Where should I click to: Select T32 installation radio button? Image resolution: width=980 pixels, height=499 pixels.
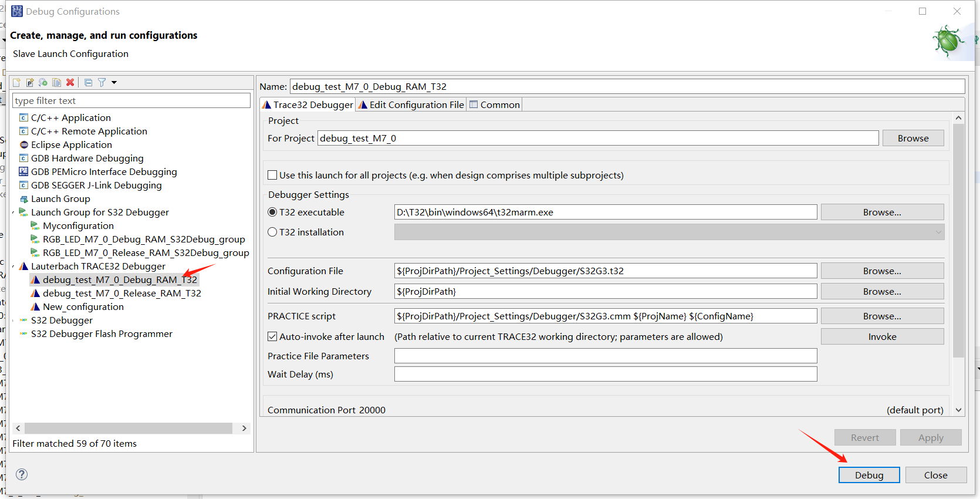[272, 232]
